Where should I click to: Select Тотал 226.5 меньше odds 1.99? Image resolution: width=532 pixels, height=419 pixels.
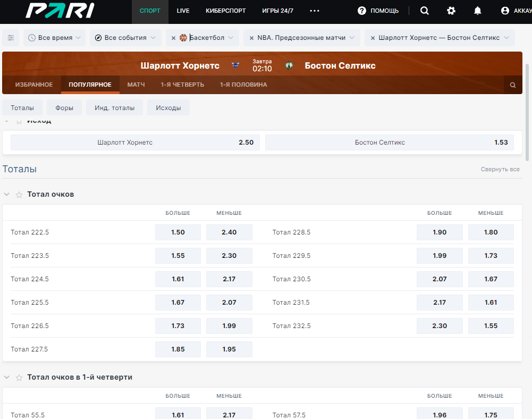229,326
